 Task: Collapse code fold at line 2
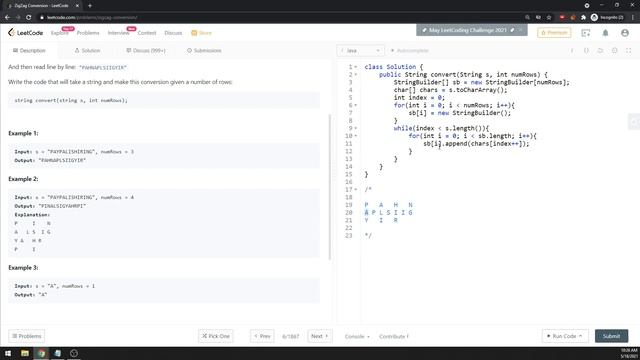click(x=356, y=74)
